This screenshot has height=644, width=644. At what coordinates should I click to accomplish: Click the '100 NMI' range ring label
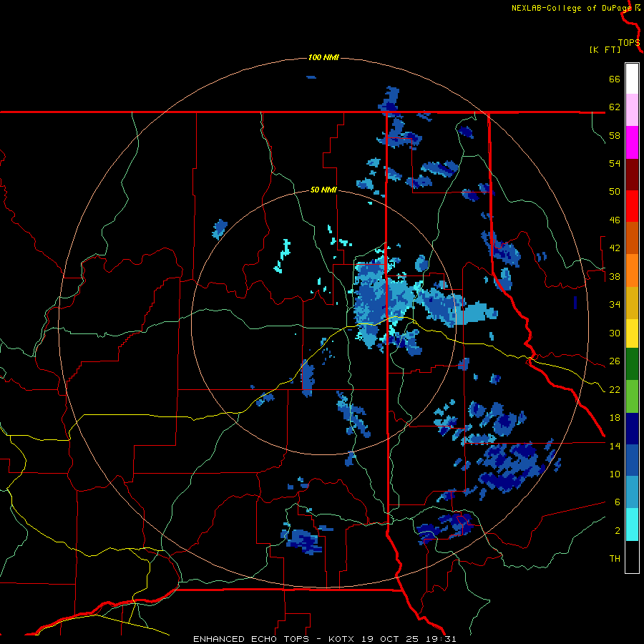pos(323,57)
